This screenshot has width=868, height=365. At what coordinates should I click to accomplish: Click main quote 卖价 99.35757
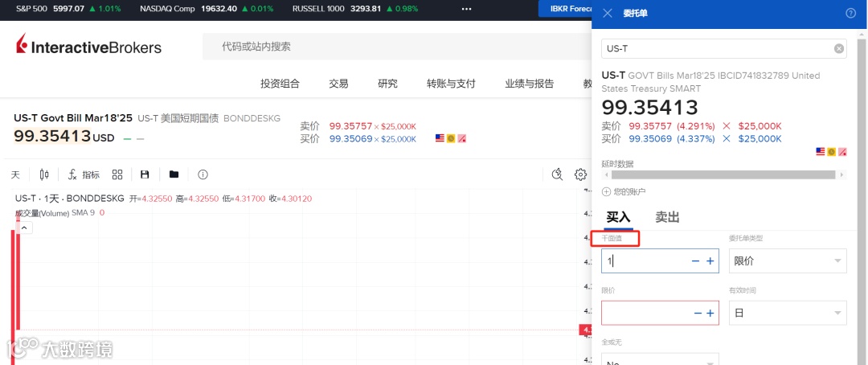coord(350,125)
